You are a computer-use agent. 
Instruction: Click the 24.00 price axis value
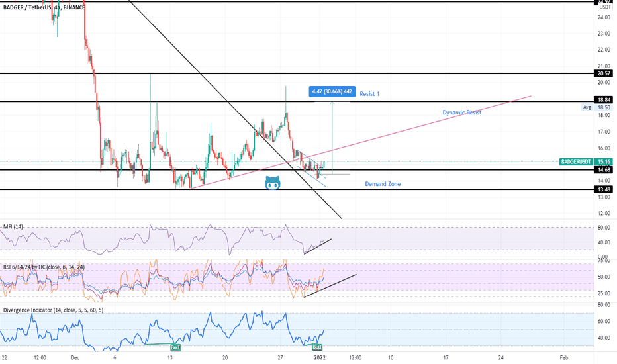(604, 17)
